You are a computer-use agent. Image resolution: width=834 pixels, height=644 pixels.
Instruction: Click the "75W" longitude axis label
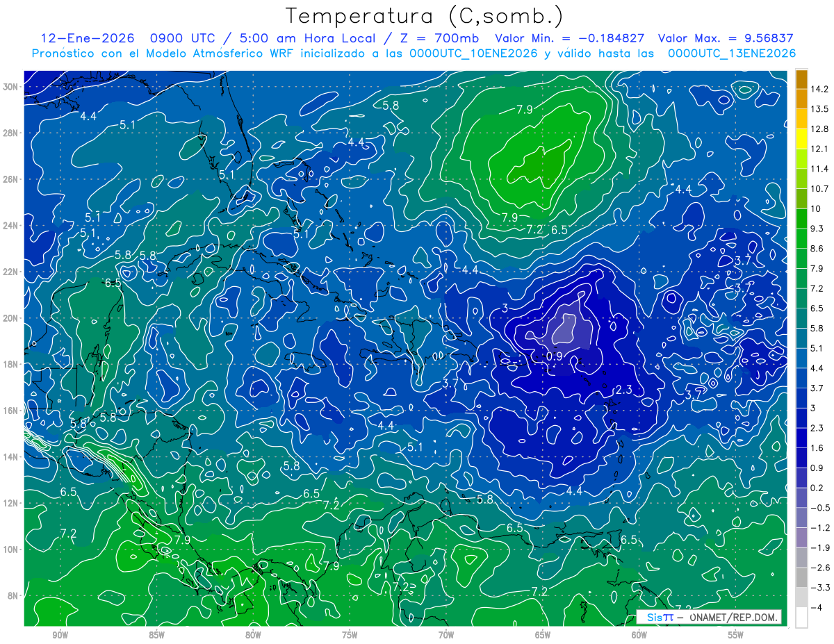click(350, 635)
